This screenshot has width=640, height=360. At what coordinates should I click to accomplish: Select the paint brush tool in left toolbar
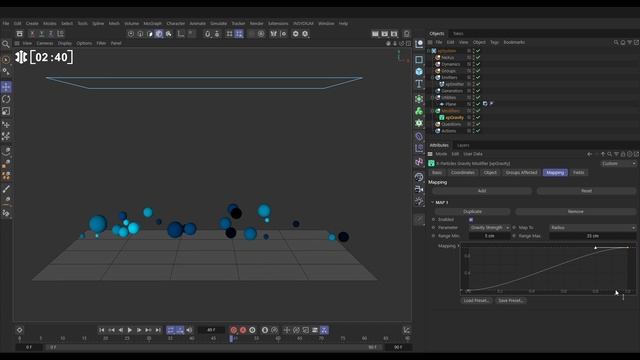(x=6, y=189)
